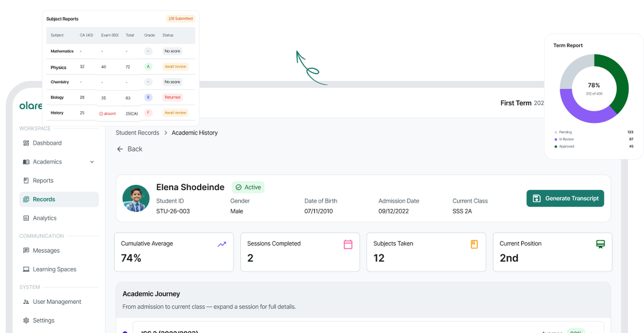The height and width of the screenshot is (333, 644).
Task: Click the Biology subject name
Action: (57, 97)
